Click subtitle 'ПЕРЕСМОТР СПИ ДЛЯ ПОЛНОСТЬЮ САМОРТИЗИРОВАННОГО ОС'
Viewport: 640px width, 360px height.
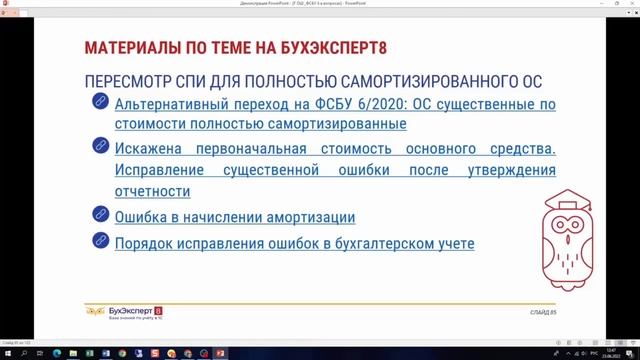(x=313, y=82)
